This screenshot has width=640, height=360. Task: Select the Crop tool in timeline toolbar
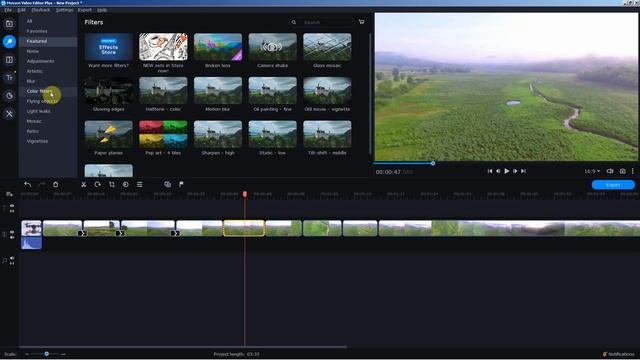pos(111,184)
